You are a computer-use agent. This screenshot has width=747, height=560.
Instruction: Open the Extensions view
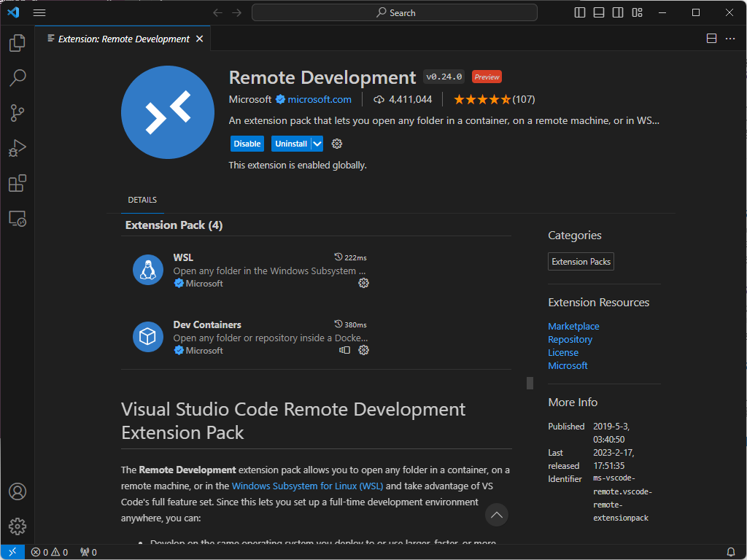(18, 183)
